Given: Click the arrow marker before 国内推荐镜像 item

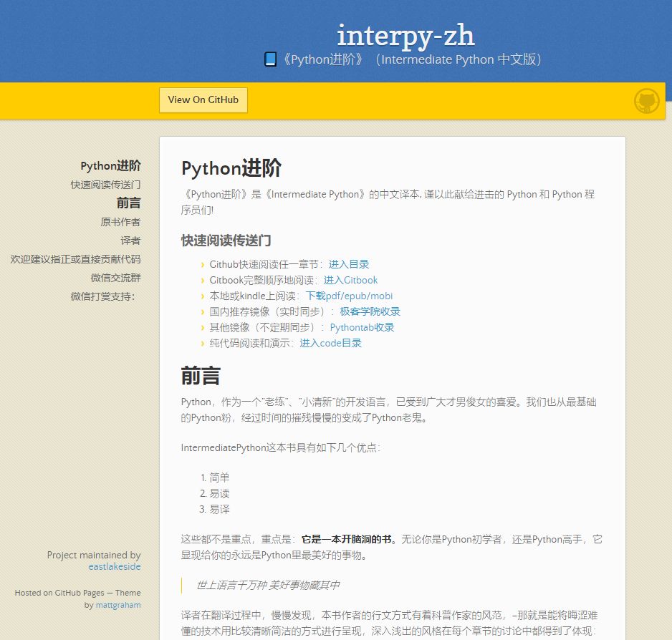Looking at the screenshot, I should point(202,311).
